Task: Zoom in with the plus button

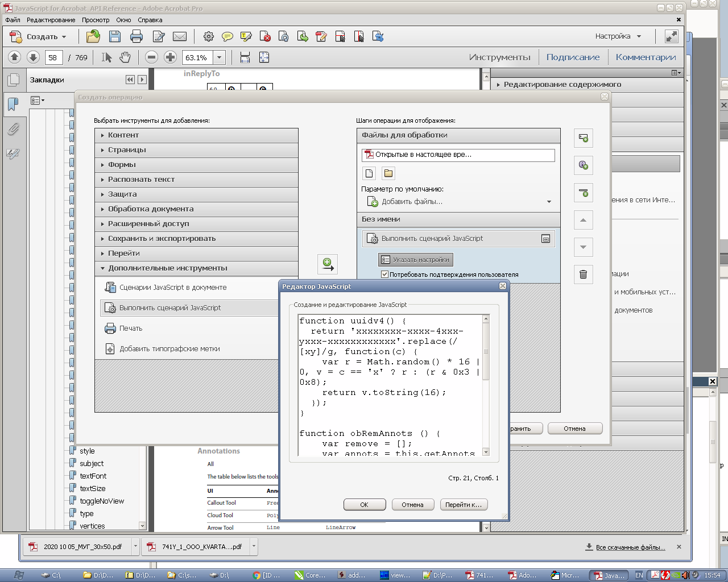Action: tap(170, 57)
